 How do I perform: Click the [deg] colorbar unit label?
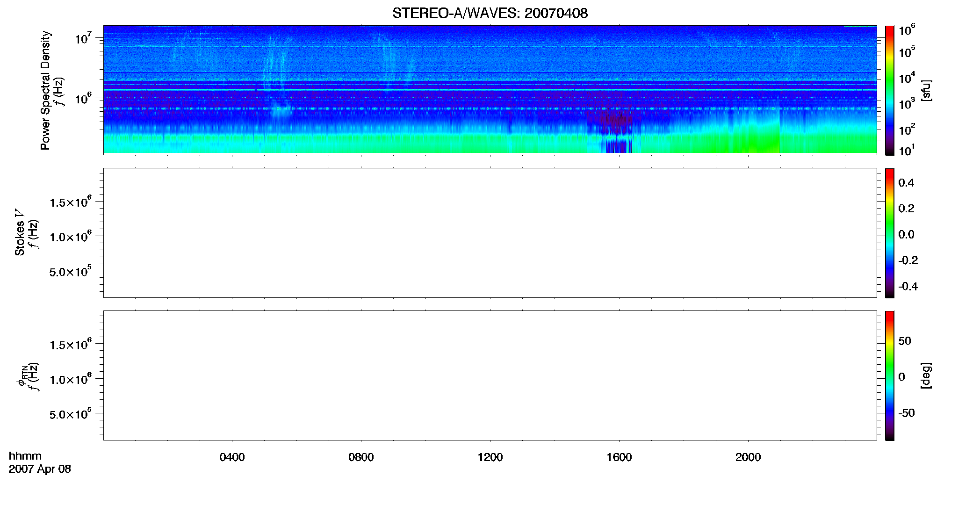click(926, 375)
